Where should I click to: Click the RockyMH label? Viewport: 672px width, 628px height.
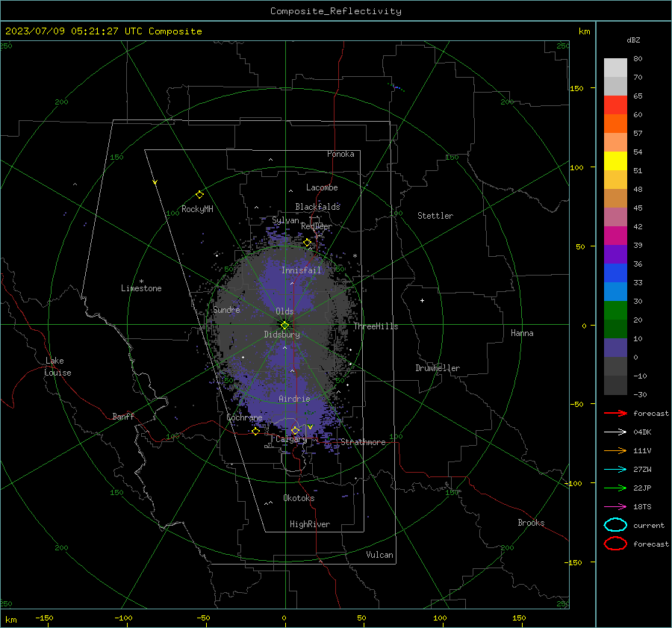197,209
